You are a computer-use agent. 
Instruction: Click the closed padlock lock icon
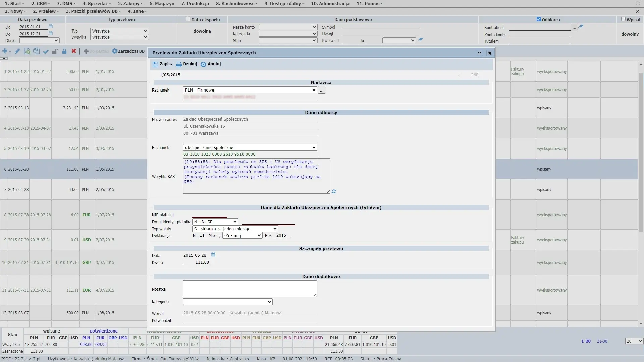pyautogui.click(x=64, y=51)
